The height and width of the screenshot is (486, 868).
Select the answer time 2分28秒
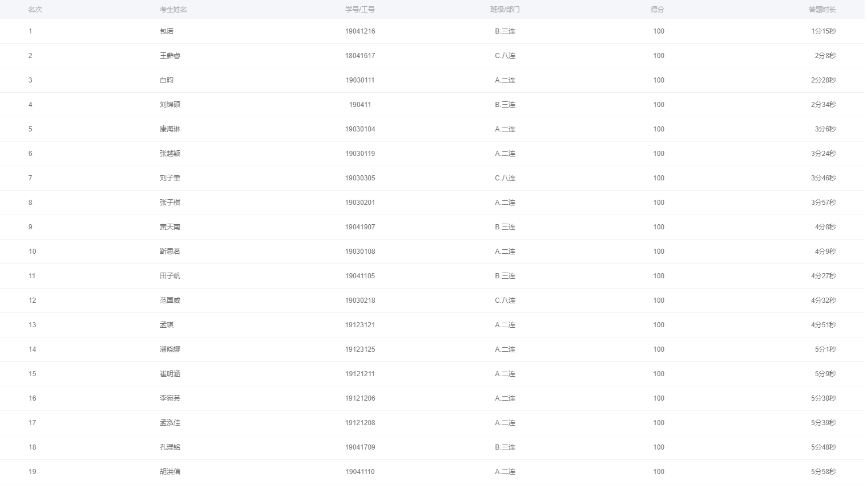pos(824,80)
